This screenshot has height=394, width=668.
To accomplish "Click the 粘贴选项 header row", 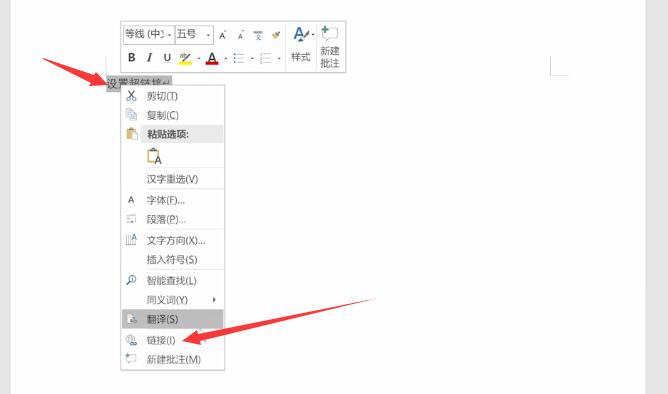I will coord(182,134).
